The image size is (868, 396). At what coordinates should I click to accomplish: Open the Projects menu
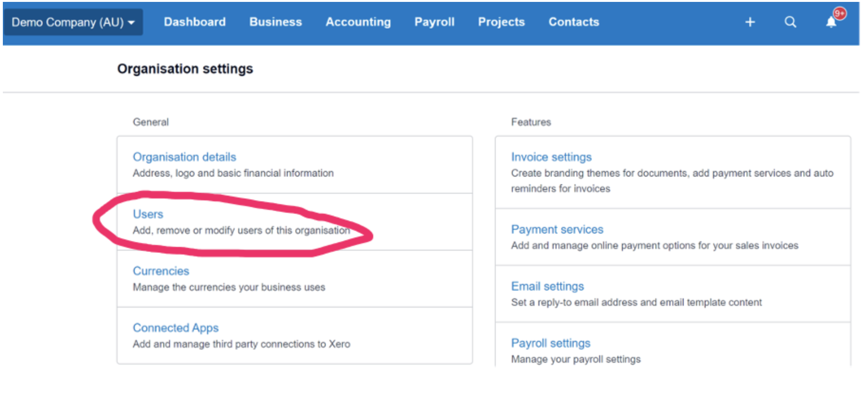pyautogui.click(x=501, y=22)
